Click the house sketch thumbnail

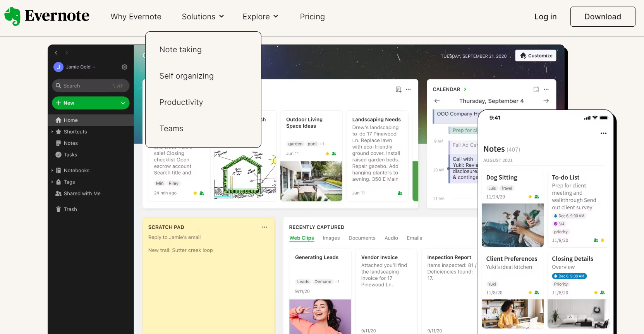point(245,175)
